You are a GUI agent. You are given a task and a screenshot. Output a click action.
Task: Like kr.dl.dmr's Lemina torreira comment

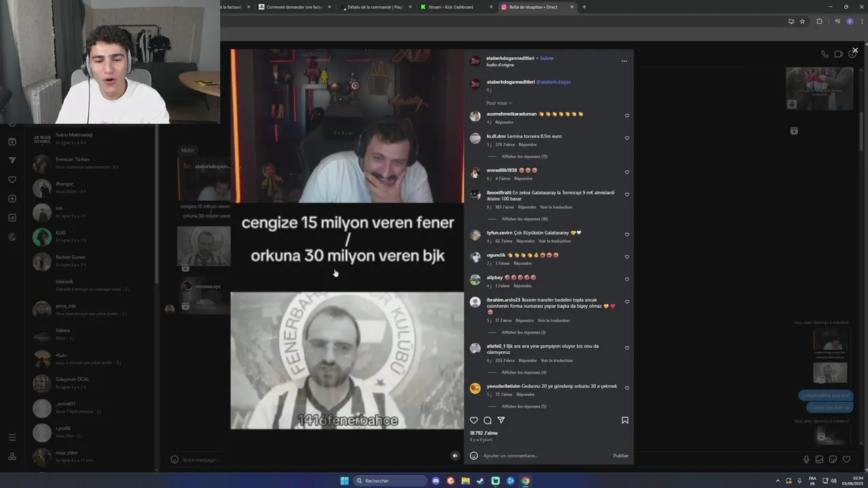click(627, 138)
